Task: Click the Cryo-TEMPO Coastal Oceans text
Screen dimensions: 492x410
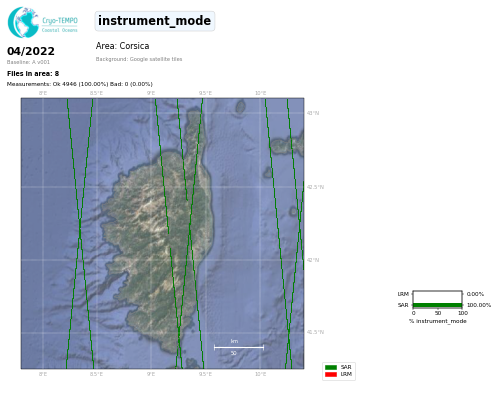Action: pos(60,25)
